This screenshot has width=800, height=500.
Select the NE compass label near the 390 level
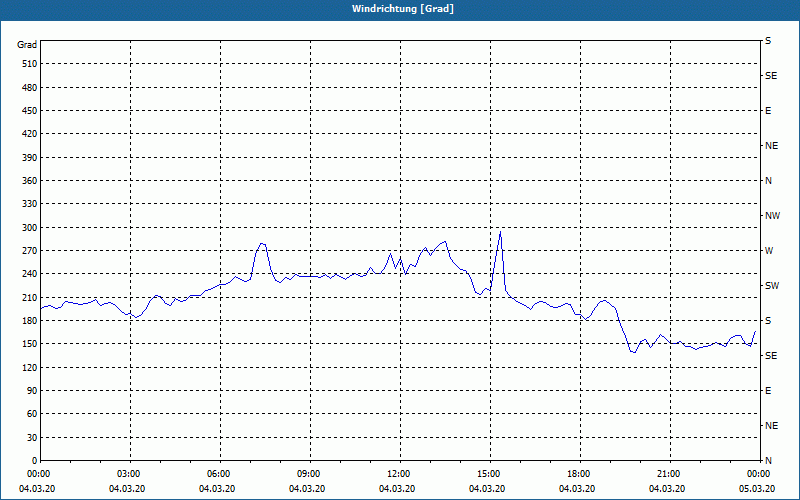pyautogui.click(x=771, y=146)
